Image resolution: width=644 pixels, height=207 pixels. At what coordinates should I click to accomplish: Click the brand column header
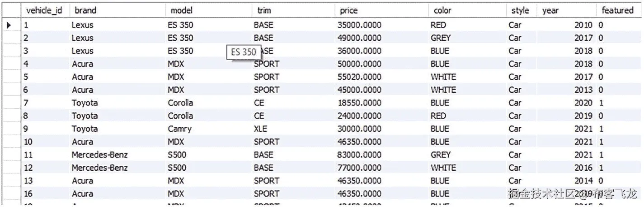118,10
